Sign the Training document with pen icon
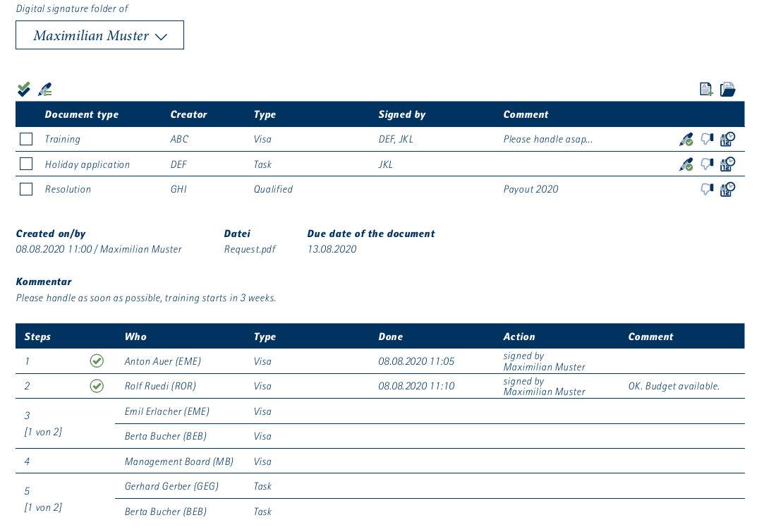The height and width of the screenshot is (532, 764). [x=686, y=140]
